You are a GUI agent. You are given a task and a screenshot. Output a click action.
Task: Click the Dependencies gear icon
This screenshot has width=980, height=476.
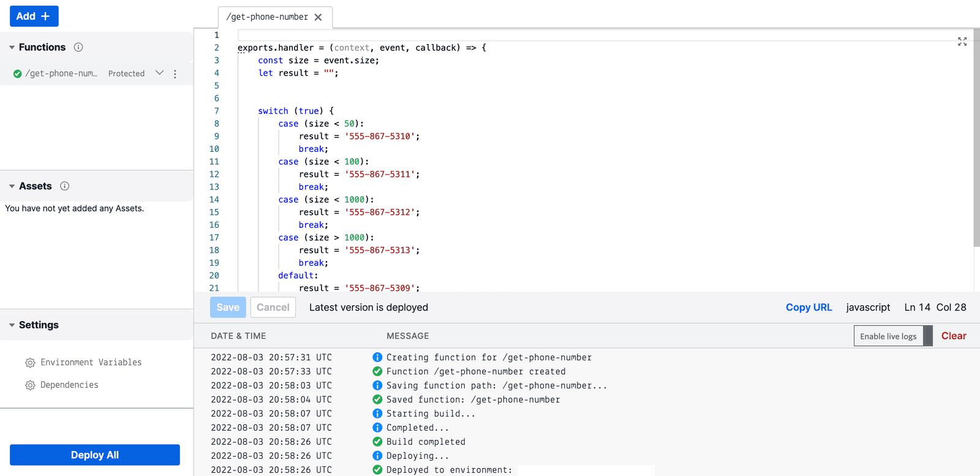coord(30,385)
